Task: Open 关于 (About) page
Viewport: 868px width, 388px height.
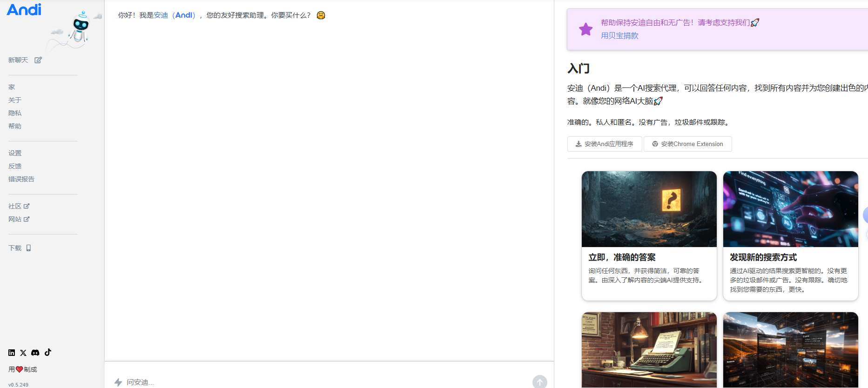Action: (x=15, y=100)
